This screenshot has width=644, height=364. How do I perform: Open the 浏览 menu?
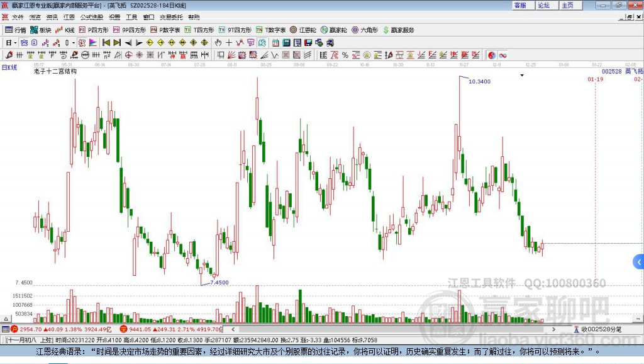point(35,17)
